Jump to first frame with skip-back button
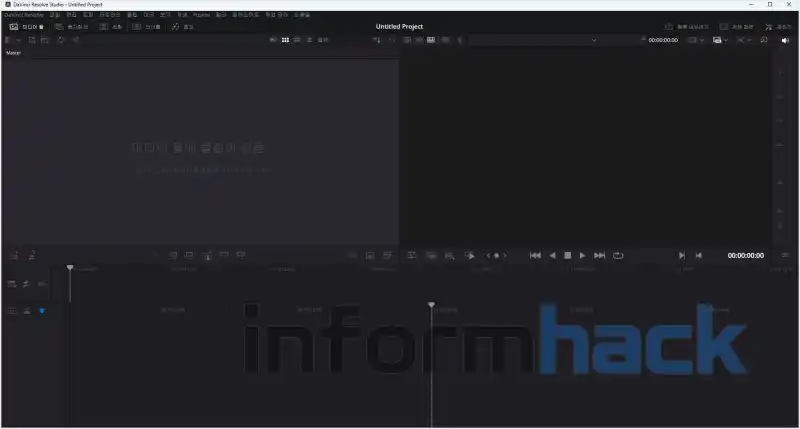Viewport: 800px width, 429px height. click(x=535, y=256)
